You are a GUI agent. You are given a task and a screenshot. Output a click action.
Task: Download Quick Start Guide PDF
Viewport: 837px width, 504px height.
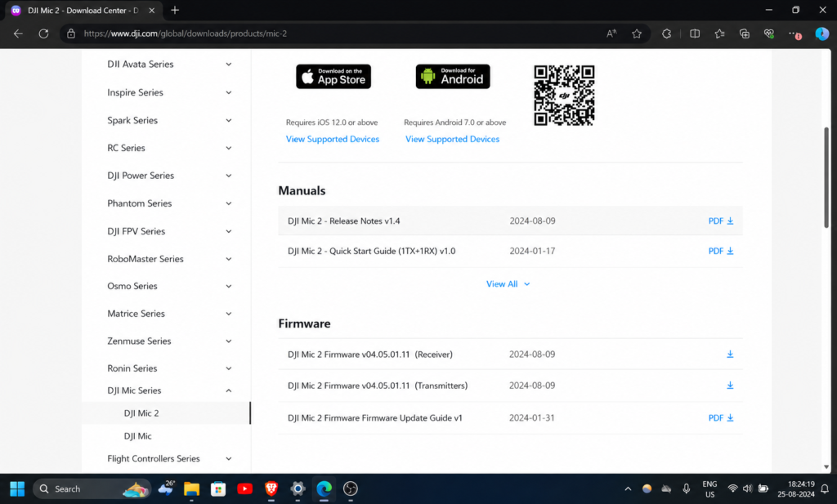coord(721,251)
